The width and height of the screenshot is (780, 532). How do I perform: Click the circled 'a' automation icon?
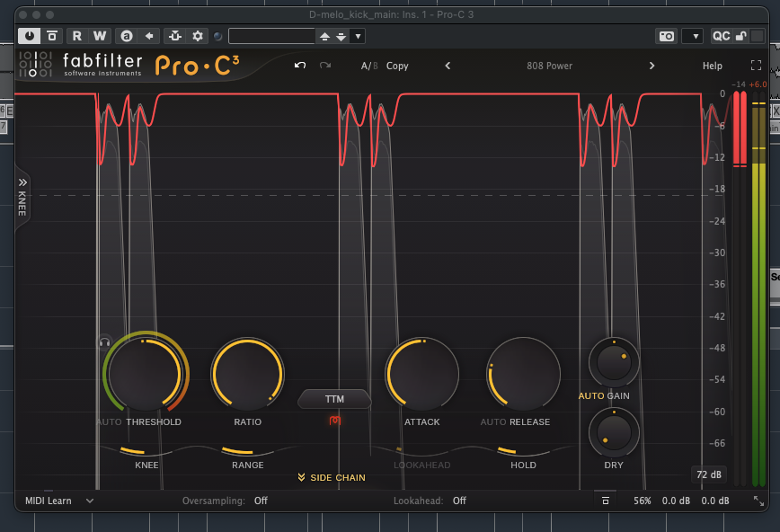point(127,36)
